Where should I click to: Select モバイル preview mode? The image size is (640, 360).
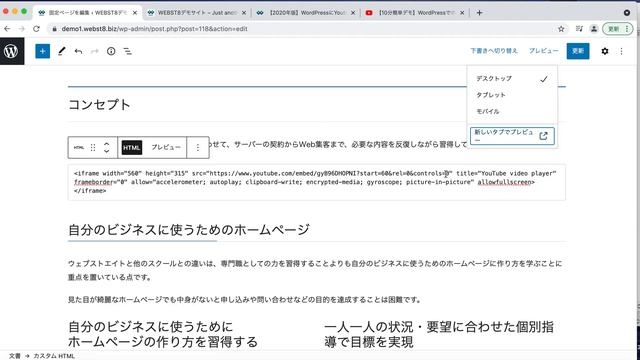tap(512, 111)
